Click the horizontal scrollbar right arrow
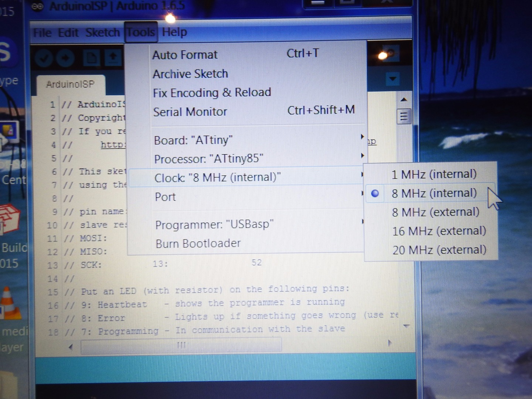The width and height of the screenshot is (532, 399). point(390,343)
